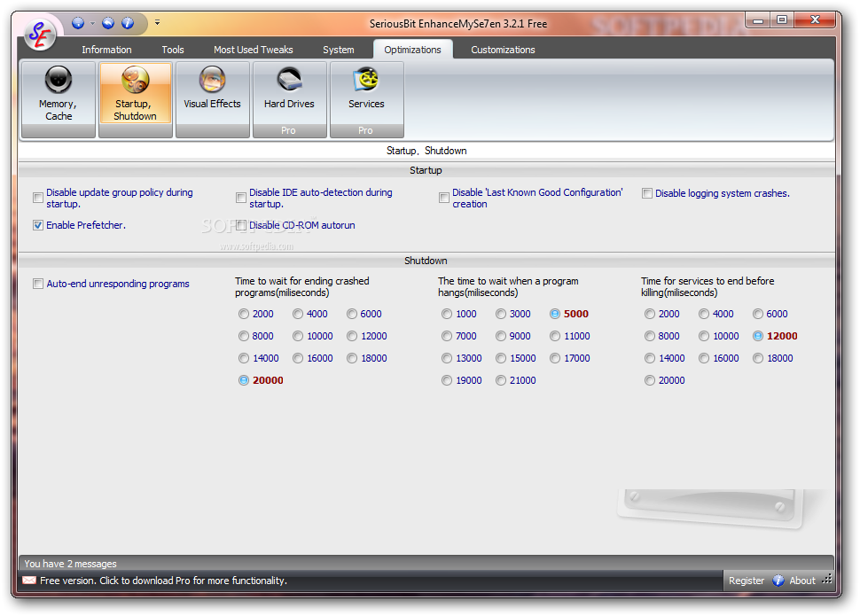This screenshot has width=860, height=616.
Task: Set services kill time to 18000
Action: coord(758,358)
